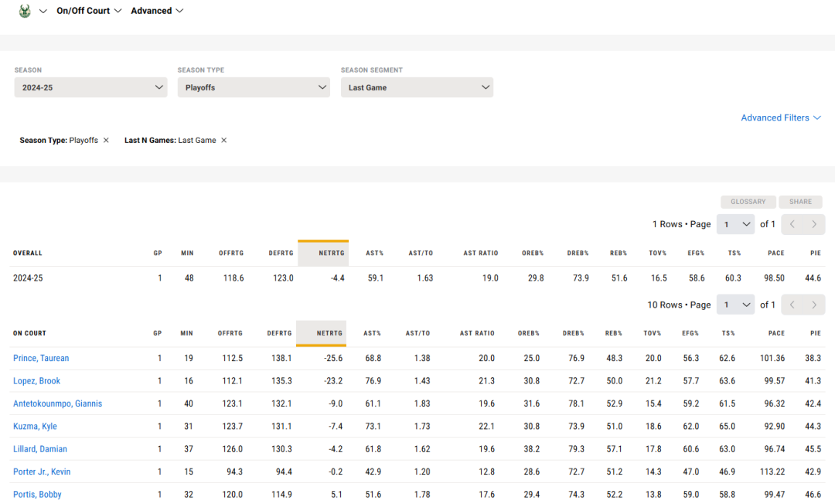Screen dimensions: 835x504
Task: Sort On Court table by AST RATIO
Action: [x=477, y=333]
